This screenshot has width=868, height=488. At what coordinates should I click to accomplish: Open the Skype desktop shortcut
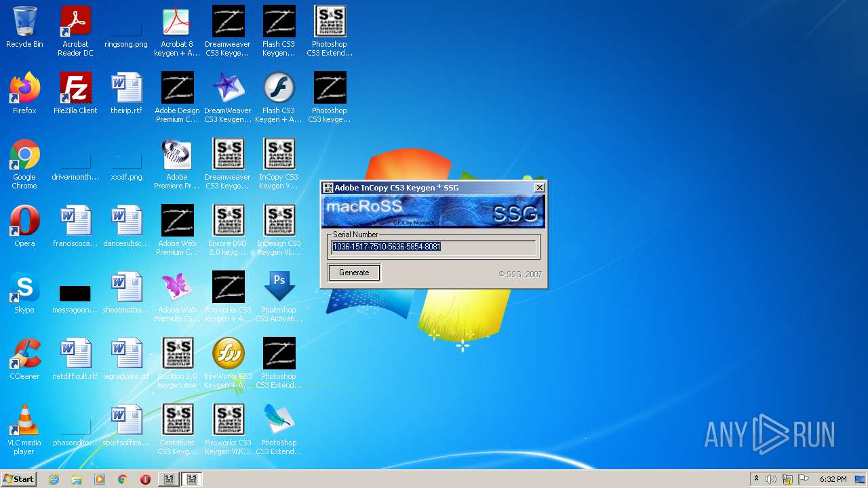point(24,293)
